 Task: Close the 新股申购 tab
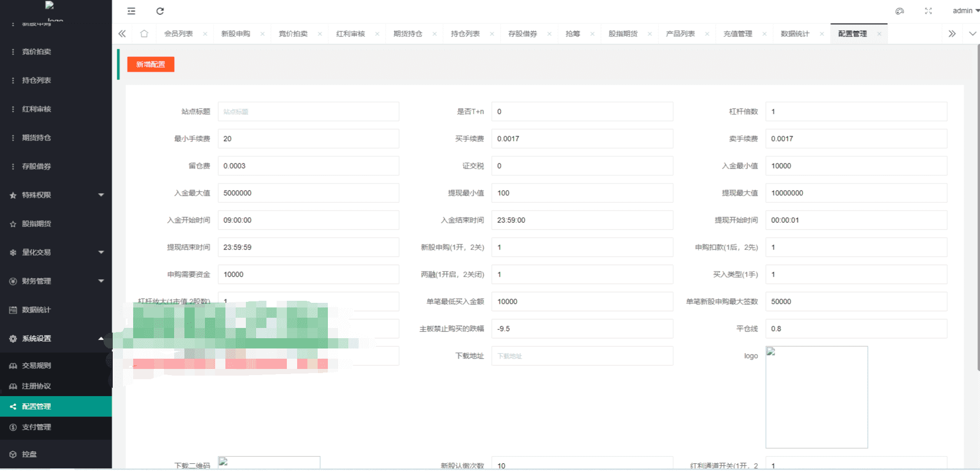262,34
